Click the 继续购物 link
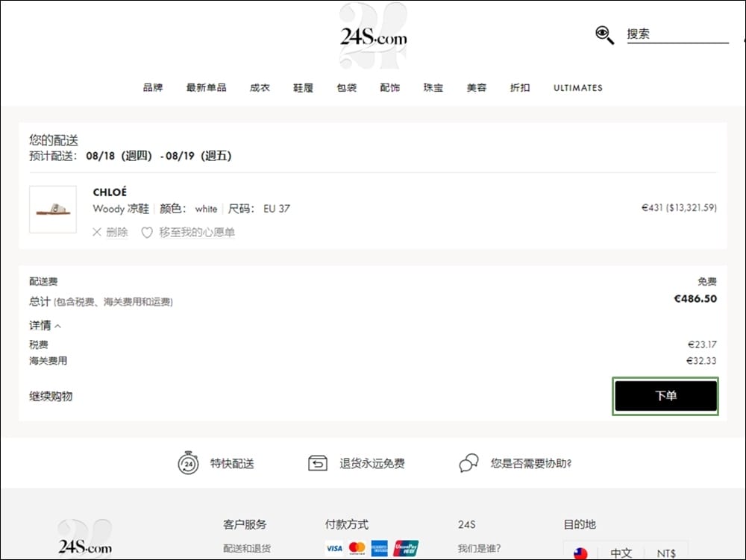Image resolution: width=746 pixels, height=560 pixels. [x=51, y=396]
